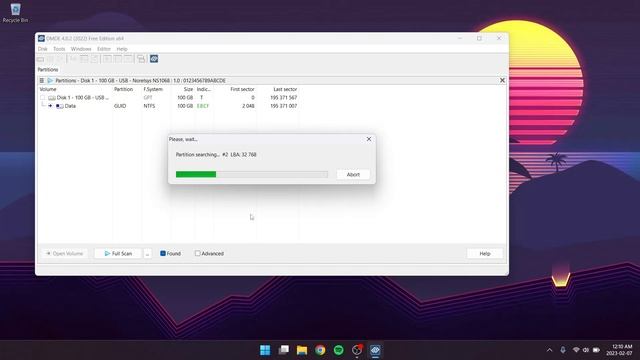Close the Please, wait dialog
Viewport: 640px width, 360px height.
(x=369, y=139)
